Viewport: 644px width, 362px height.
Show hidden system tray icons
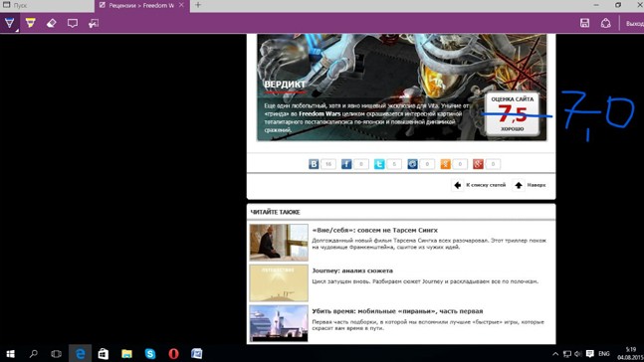pyautogui.click(x=555, y=354)
